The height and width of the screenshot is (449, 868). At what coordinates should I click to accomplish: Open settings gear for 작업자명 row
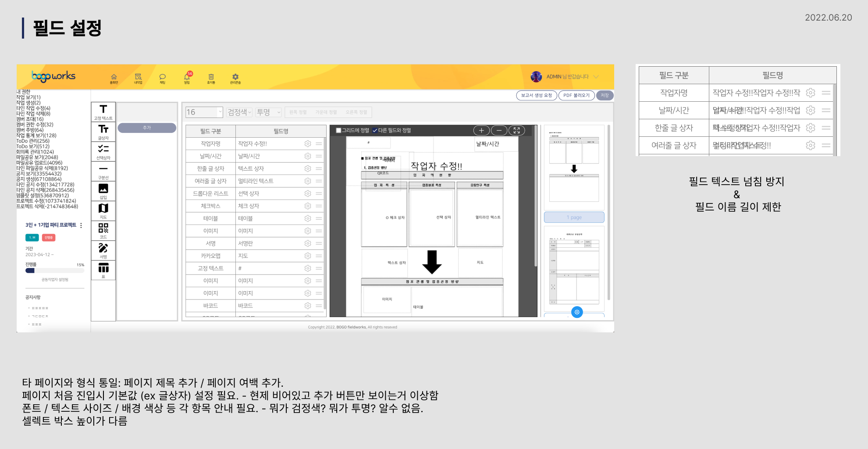click(308, 143)
